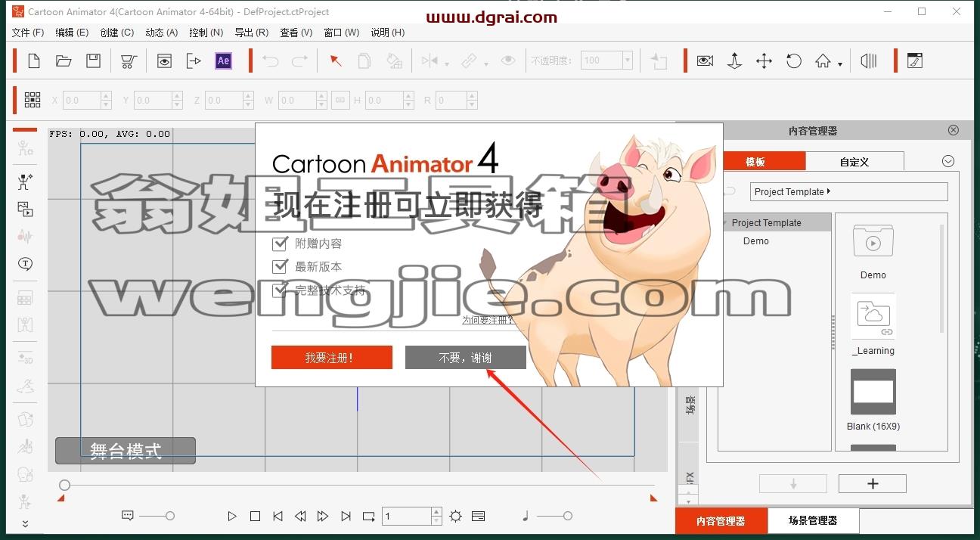The image size is (980, 540).
Task: Step to previous frame
Action: pos(300,516)
